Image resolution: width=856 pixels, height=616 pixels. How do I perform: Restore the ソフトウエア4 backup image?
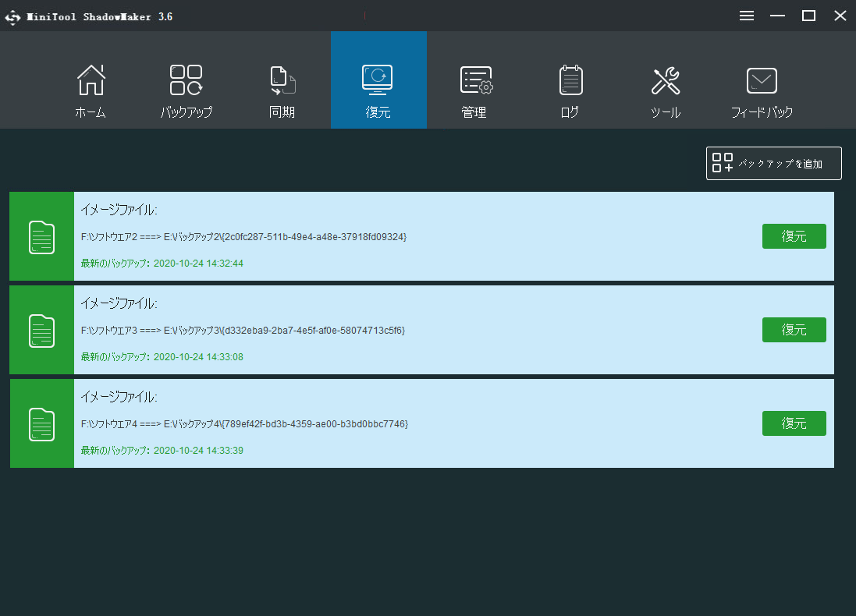point(794,423)
